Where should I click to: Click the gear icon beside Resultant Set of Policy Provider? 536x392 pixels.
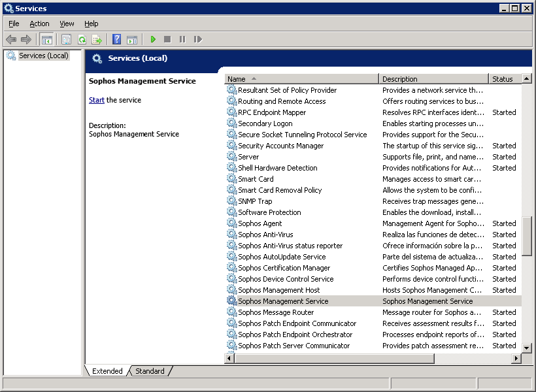232,90
